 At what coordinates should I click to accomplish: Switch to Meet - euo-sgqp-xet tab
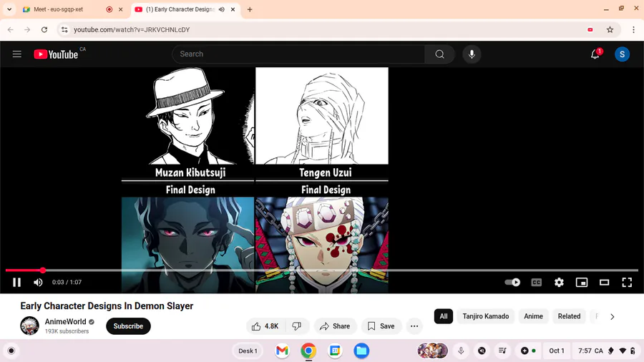59,9
